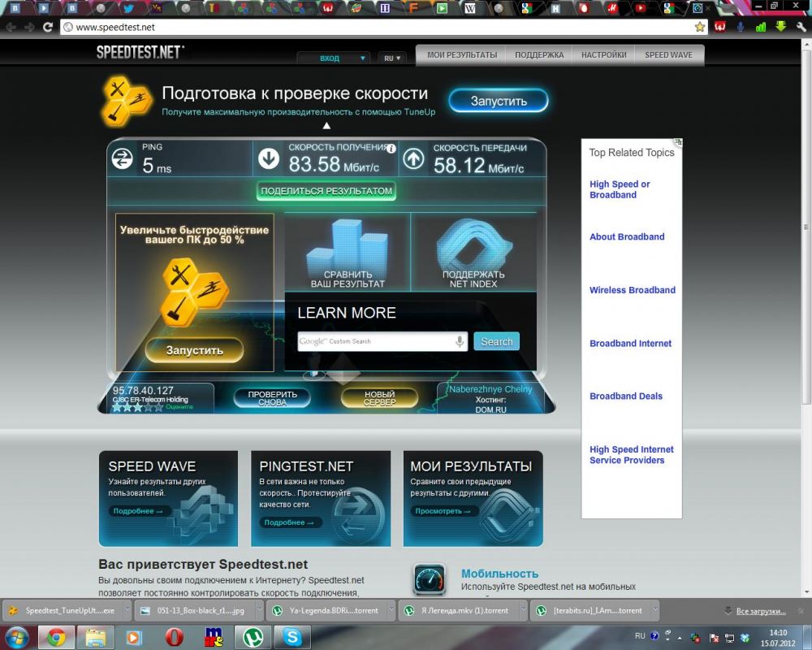Click the red extension icon beside the bookmark star
The image size is (812, 650).
tap(719, 27)
